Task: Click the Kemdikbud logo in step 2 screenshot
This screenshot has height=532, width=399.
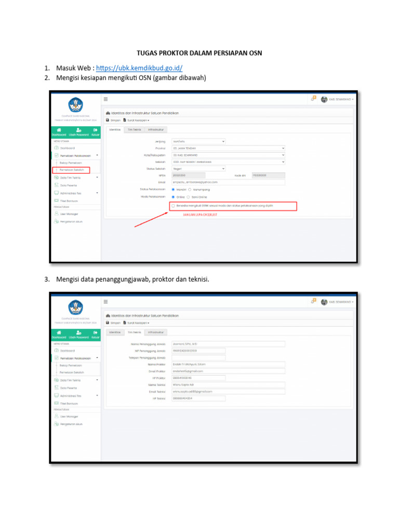Action: [75, 104]
